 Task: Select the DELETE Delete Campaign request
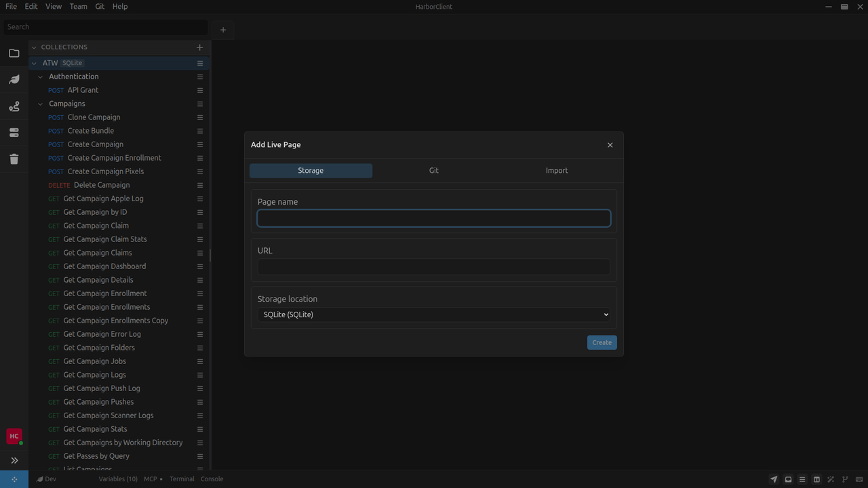point(119,185)
